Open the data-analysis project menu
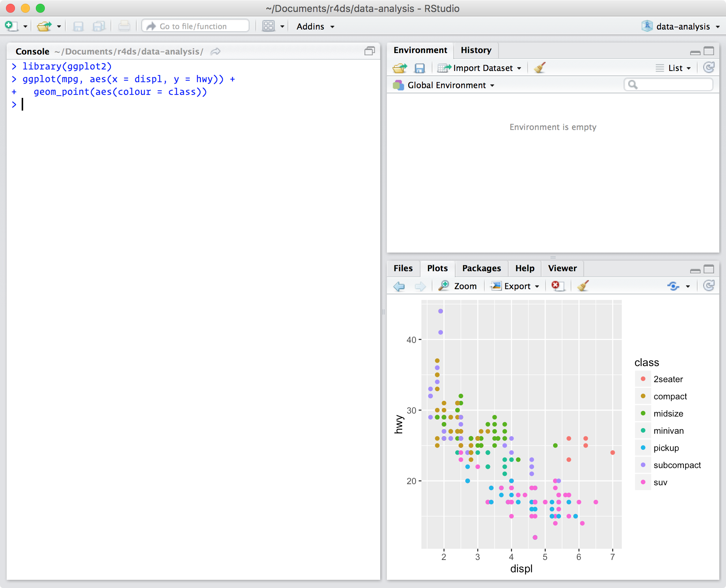The width and height of the screenshot is (726, 588). pos(680,26)
